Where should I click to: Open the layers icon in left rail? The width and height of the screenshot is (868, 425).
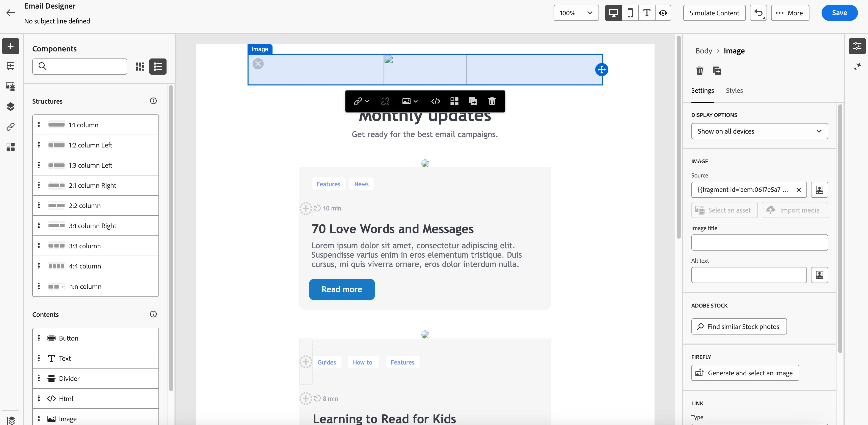tap(10, 107)
